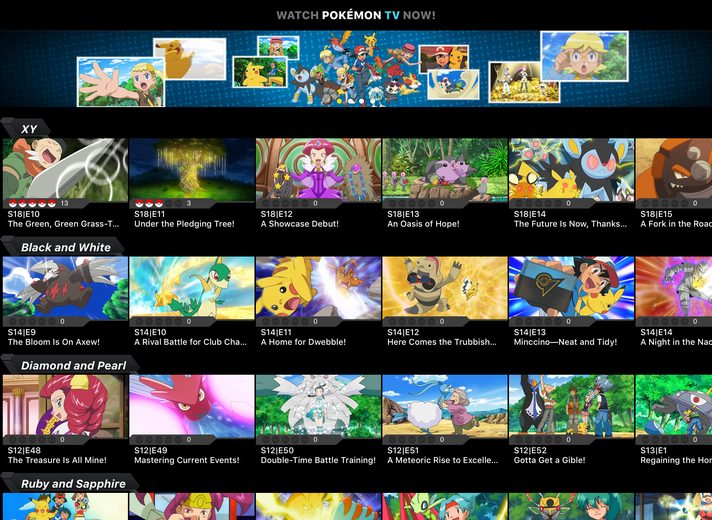This screenshot has height=520, width=712.
Task: Play thumbnail of An Oasis of Hope
Action: (445, 170)
